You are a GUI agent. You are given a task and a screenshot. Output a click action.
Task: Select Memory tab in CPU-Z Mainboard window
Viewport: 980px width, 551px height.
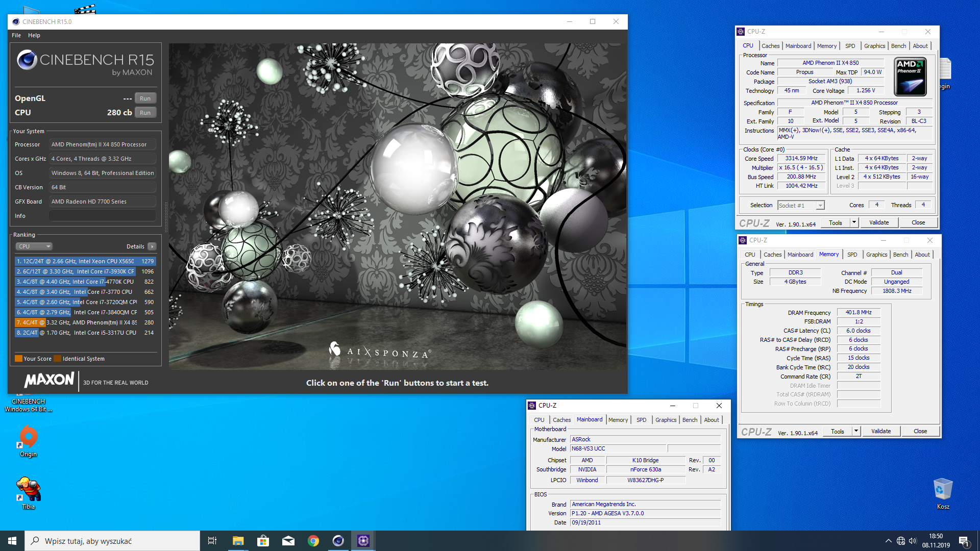[x=618, y=420]
